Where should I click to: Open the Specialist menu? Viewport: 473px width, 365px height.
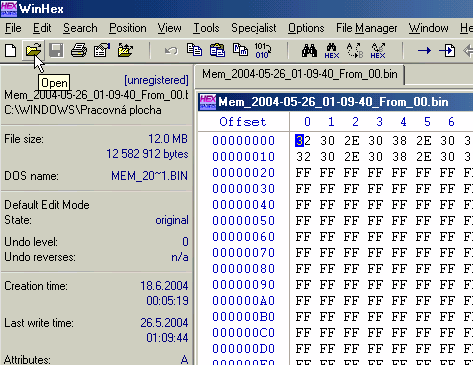point(254,28)
